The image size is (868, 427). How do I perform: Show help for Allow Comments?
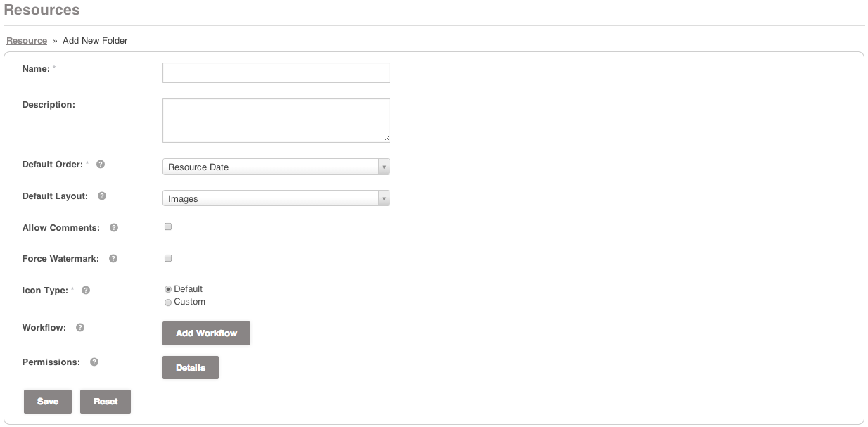pyautogui.click(x=114, y=228)
